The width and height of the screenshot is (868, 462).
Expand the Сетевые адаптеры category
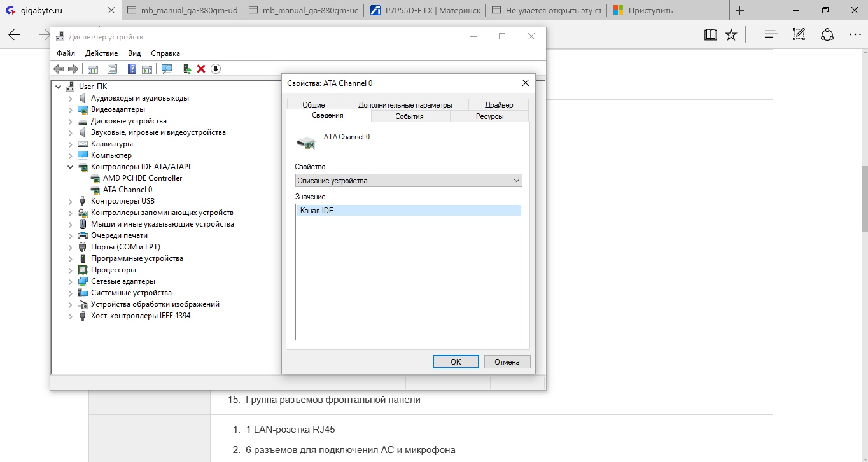pyautogui.click(x=71, y=281)
